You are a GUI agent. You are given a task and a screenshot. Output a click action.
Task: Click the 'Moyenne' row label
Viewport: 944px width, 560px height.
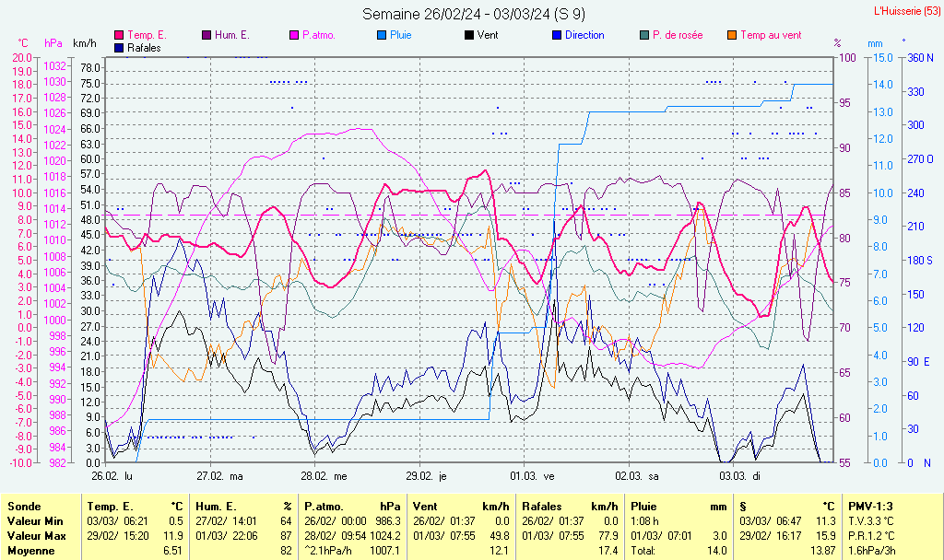click(30, 551)
